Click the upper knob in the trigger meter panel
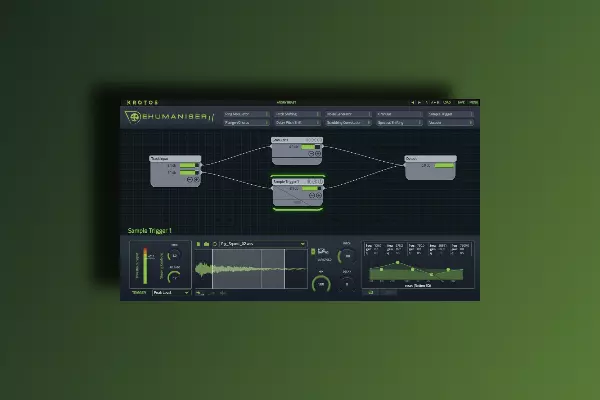This screenshot has width=600, height=400. pos(174,255)
